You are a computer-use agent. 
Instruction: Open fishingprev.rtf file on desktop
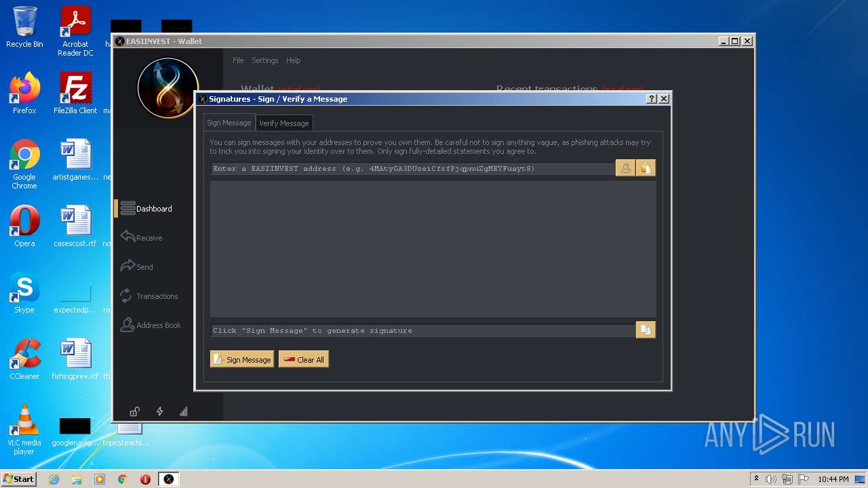(x=75, y=359)
